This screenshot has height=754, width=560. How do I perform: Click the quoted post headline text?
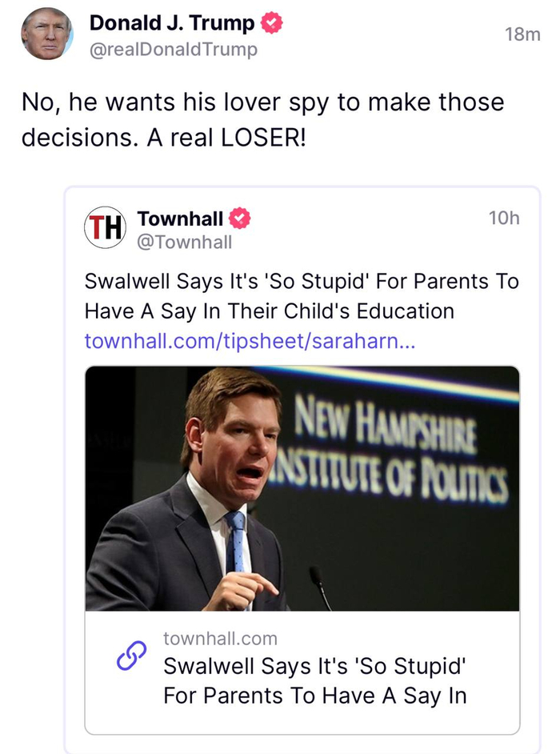pos(302,296)
